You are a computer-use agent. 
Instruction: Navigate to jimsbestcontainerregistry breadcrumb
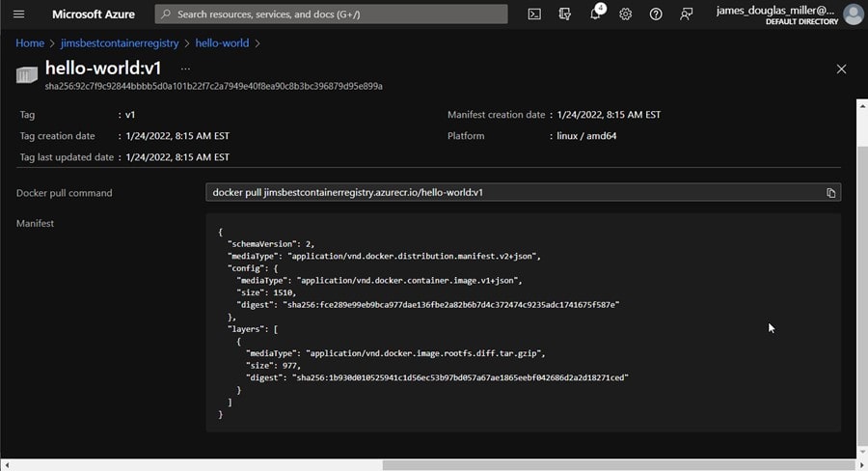pos(120,43)
